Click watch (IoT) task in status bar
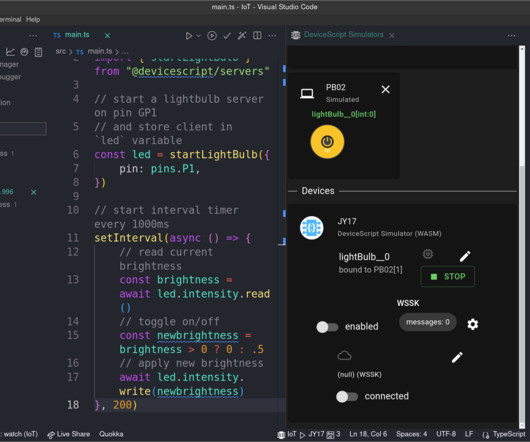 pos(19,434)
